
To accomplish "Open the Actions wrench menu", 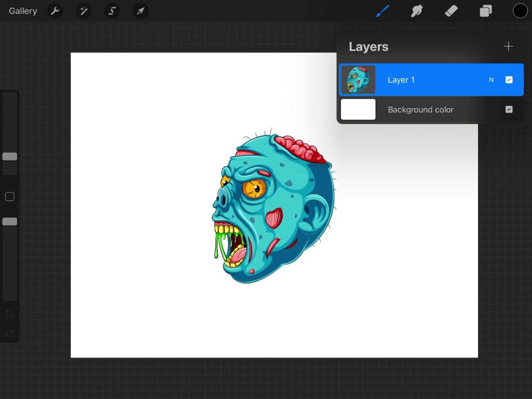I will pos(55,11).
